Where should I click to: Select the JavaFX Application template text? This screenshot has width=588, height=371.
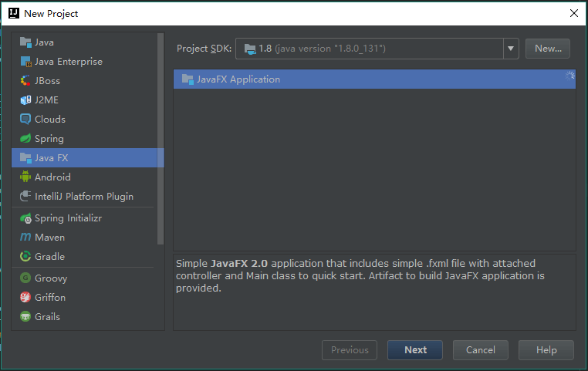(x=238, y=79)
